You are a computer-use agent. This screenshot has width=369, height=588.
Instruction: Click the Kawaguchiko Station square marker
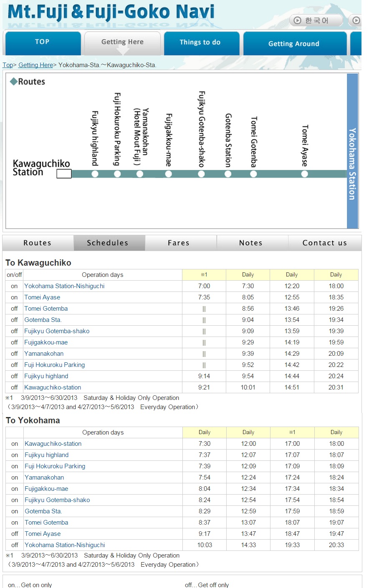(64, 174)
